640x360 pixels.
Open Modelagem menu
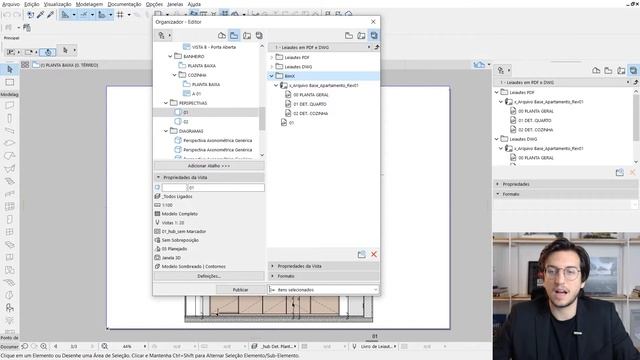point(89,4)
